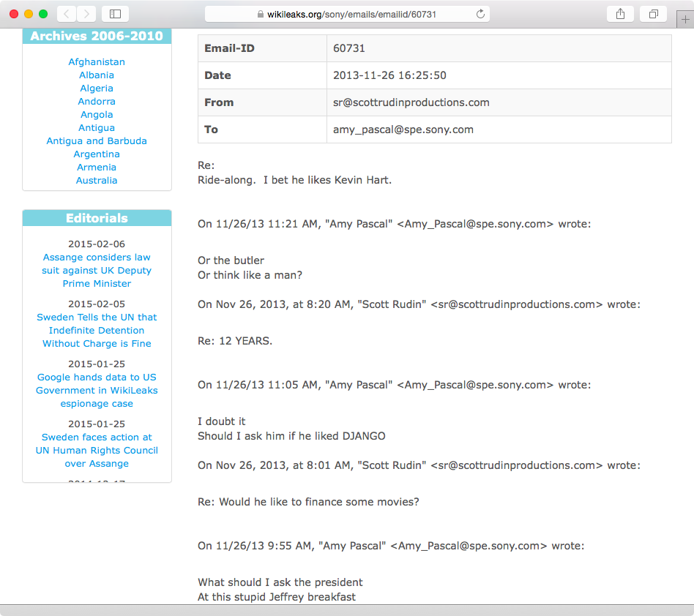Viewport: 694px width, 616px height.
Task: Click the line 'At this stupid Jeffrey breakfast'
Action: coord(277,597)
